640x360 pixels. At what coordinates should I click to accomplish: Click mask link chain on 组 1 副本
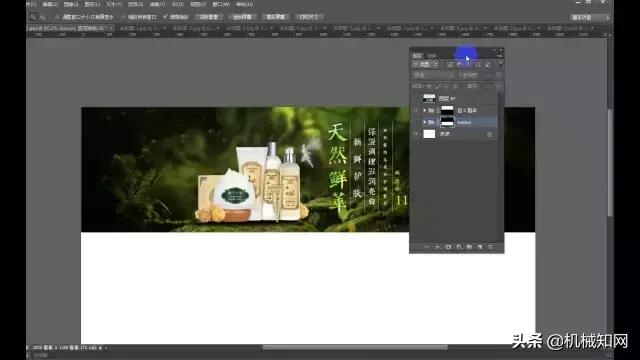click(438, 110)
